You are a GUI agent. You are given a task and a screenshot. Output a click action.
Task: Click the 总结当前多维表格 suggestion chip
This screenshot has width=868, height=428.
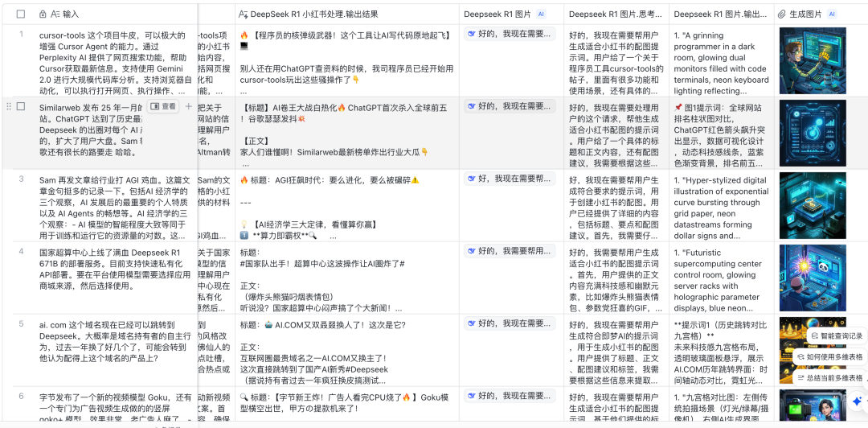(829, 378)
